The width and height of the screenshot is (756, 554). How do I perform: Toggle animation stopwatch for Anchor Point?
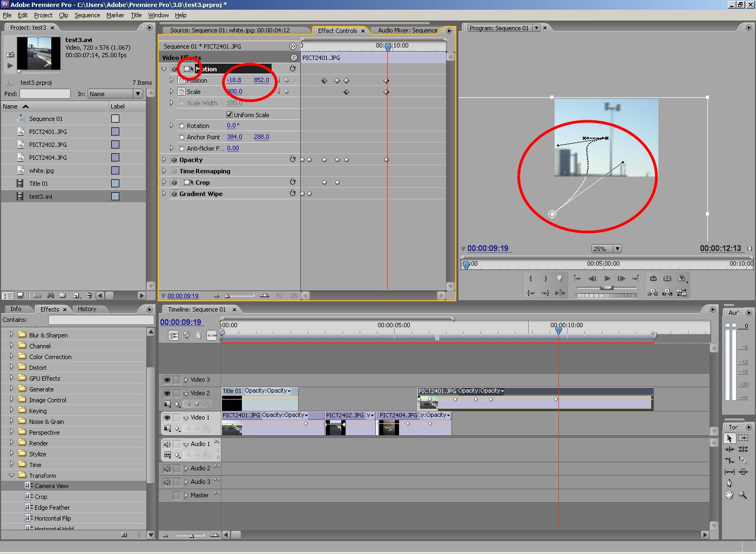tap(181, 137)
